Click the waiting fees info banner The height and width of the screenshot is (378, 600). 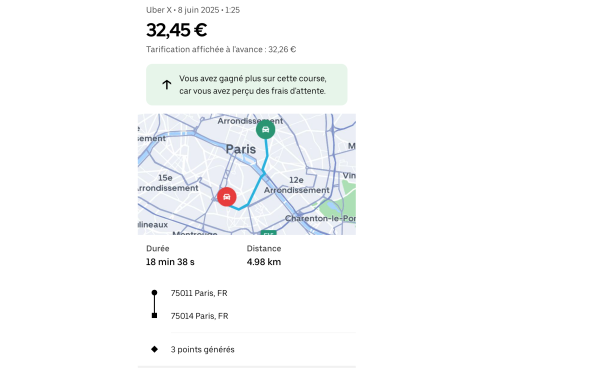pos(247,85)
